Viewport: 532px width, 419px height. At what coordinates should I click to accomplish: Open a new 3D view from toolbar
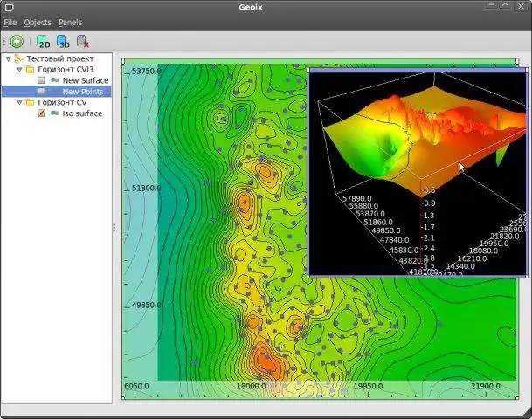(x=63, y=41)
